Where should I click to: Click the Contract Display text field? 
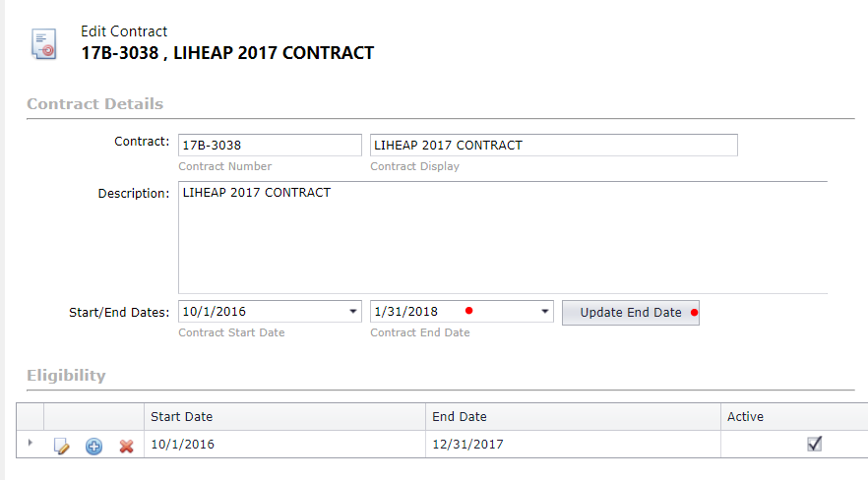click(x=553, y=145)
